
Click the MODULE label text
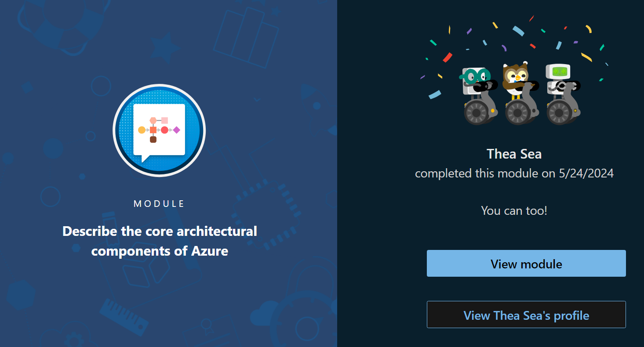[159, 203]
